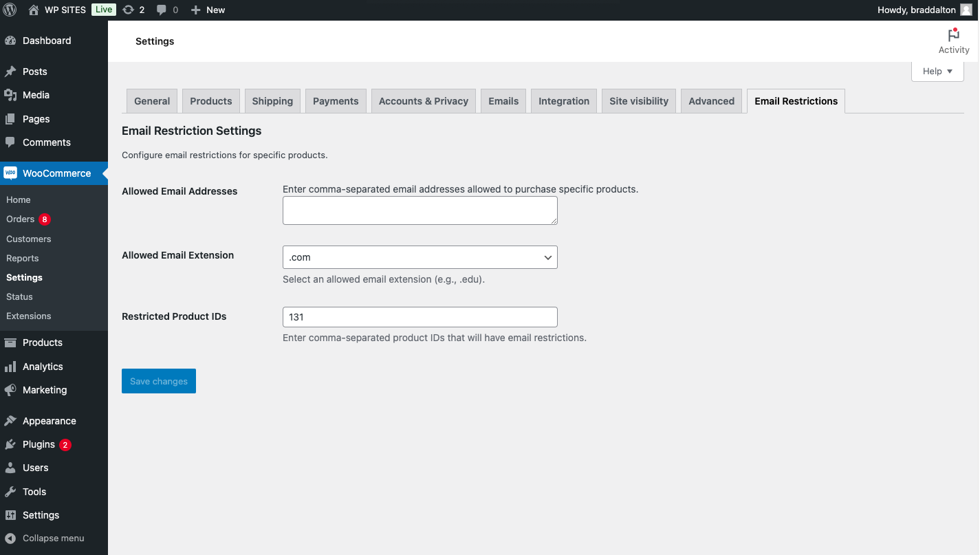Image resolution: width=980 pixels, height=555 pixels.
Task: Click the user avatar next to Howdy
Action: [966, 10]
